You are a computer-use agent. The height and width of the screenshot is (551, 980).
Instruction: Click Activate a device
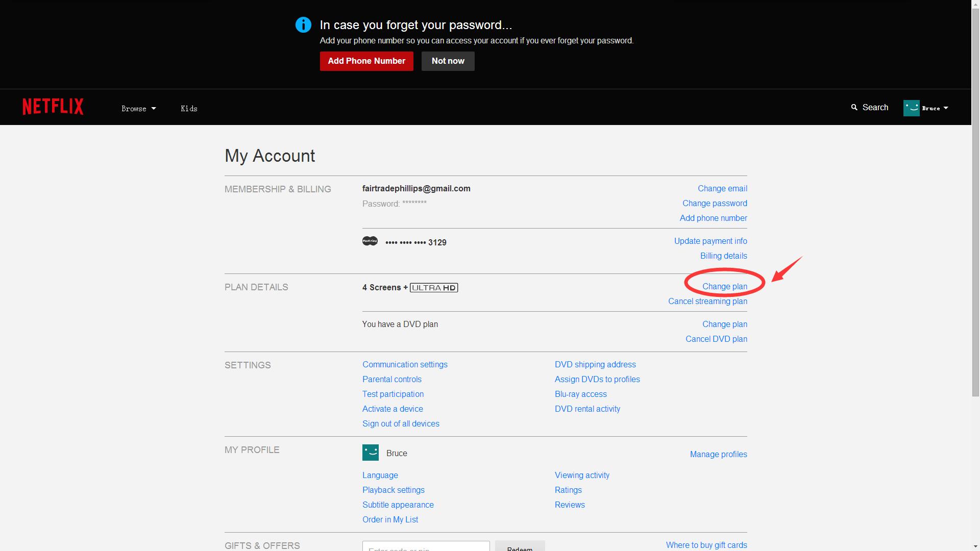[x=393, y=409]
